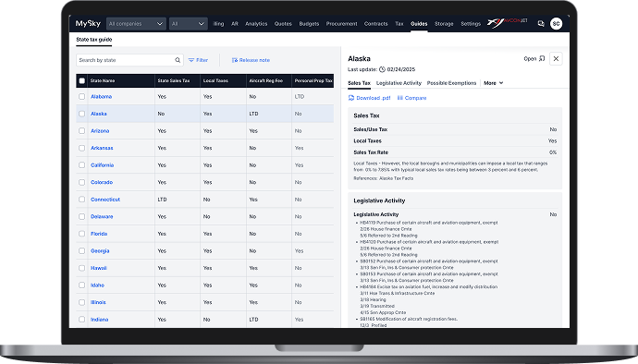Check the Alabama row checkbox

pyautogui.click(x=81, y=97)
